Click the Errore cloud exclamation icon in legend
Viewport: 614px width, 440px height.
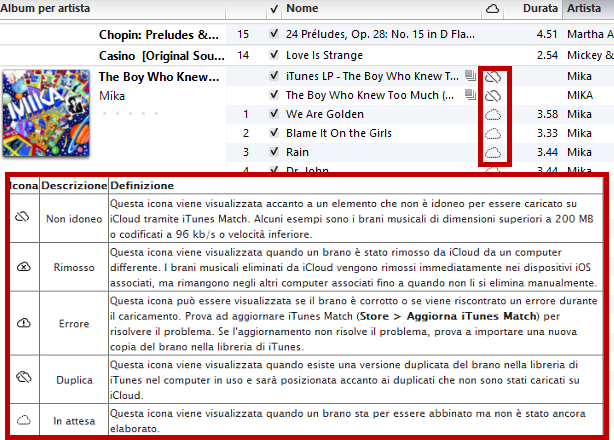point(24,323)
